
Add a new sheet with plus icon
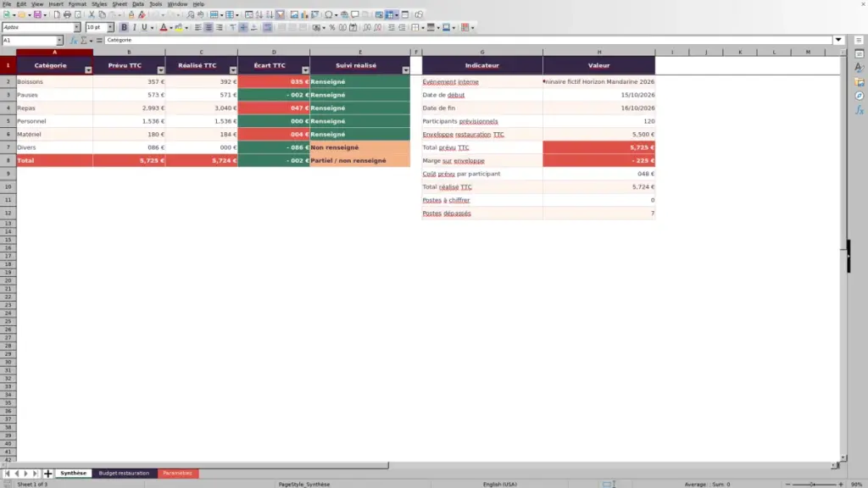click(48, 474)
